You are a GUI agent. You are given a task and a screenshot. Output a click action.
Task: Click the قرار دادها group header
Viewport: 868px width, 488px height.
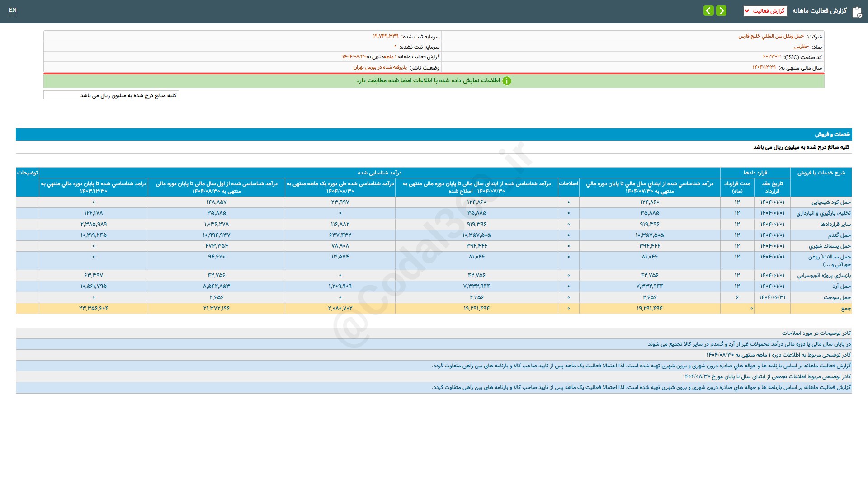pos(755,173)
